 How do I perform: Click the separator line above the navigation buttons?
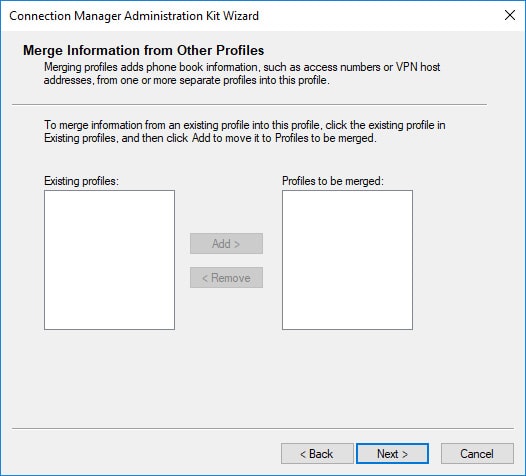(x=263, y=428)
